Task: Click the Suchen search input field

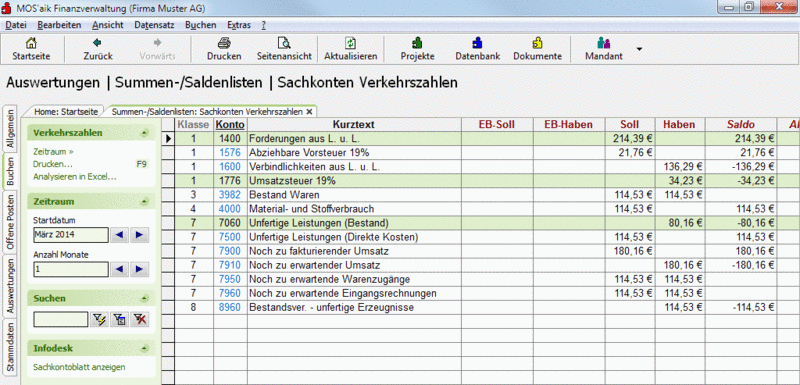Action: [x=61, y=320]
